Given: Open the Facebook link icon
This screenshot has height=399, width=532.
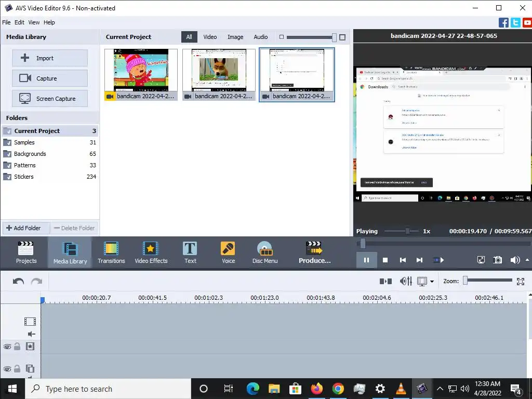Looking at the screenshot, I should point(503,23).
